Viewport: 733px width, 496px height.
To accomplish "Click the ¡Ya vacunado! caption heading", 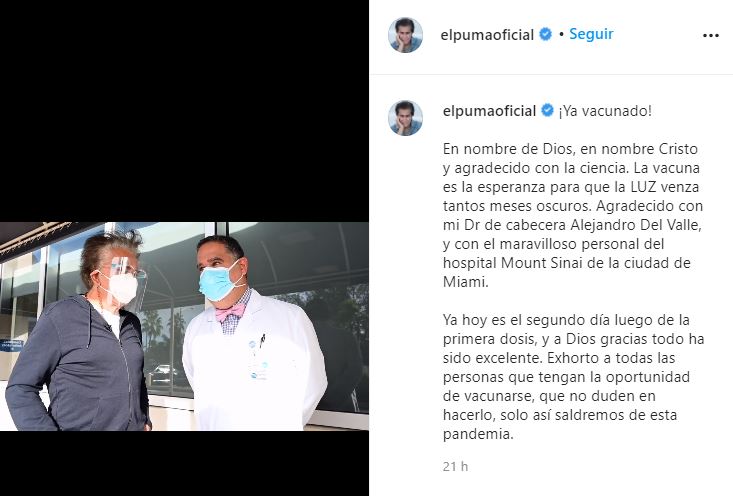I will [605, 111].
